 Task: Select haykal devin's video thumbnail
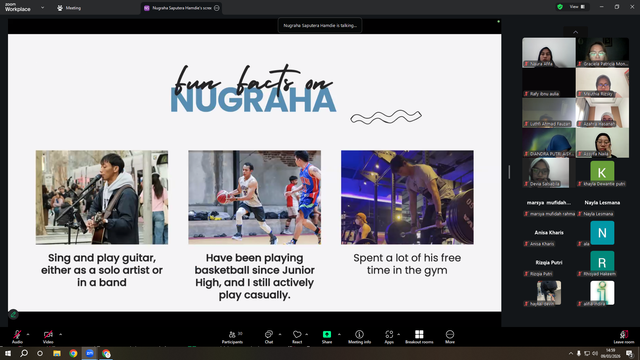(549, 293)
